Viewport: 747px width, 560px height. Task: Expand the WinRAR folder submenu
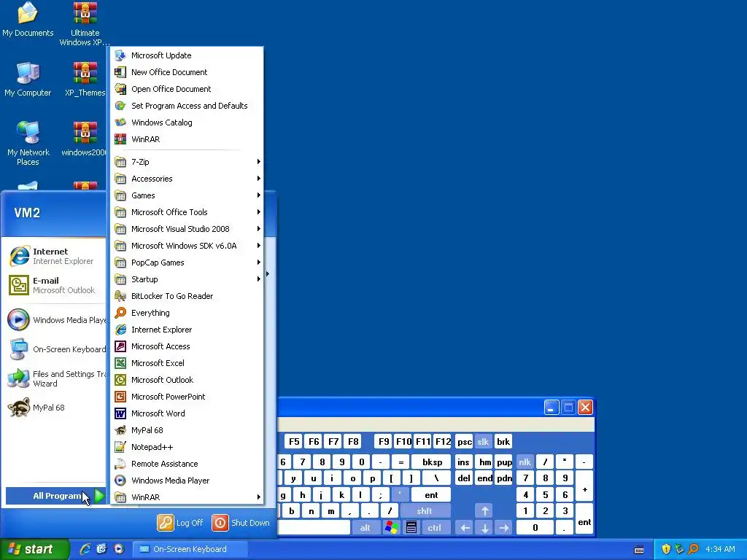pos(187,497)
